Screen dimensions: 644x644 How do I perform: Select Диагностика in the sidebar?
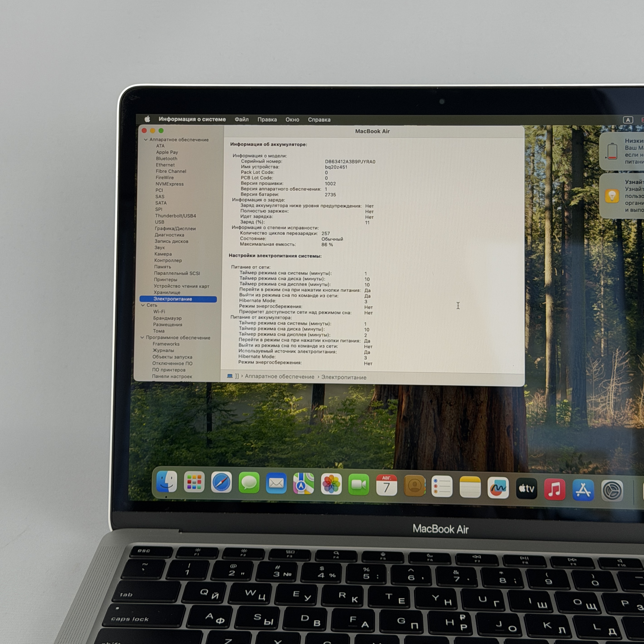[169, 235]
